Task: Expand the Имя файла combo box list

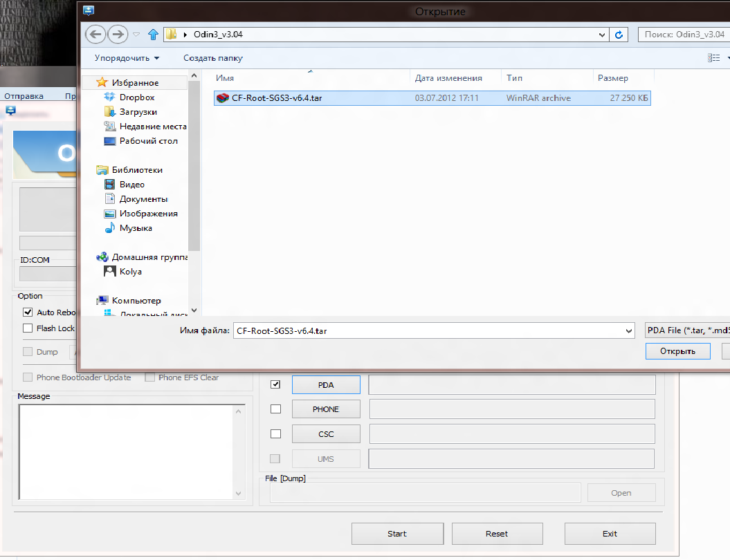Action: click(628, 331)
